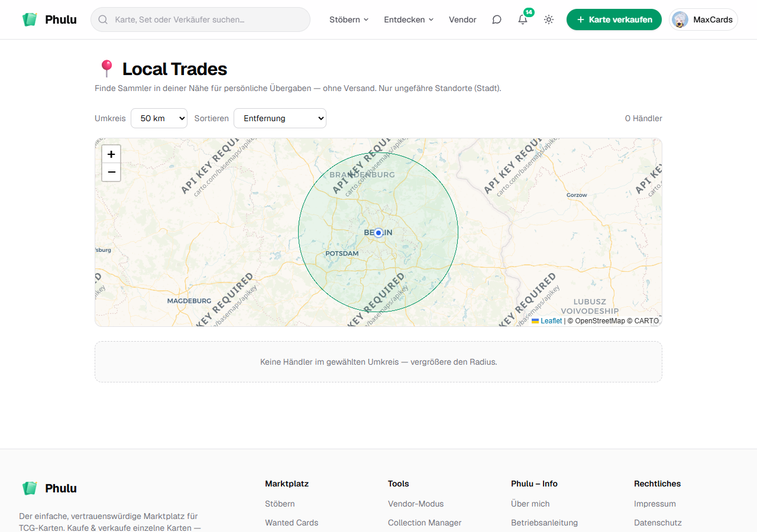Click Karte verkaufen button
Viewport: 757px width, 532px height.
point(614,20)
